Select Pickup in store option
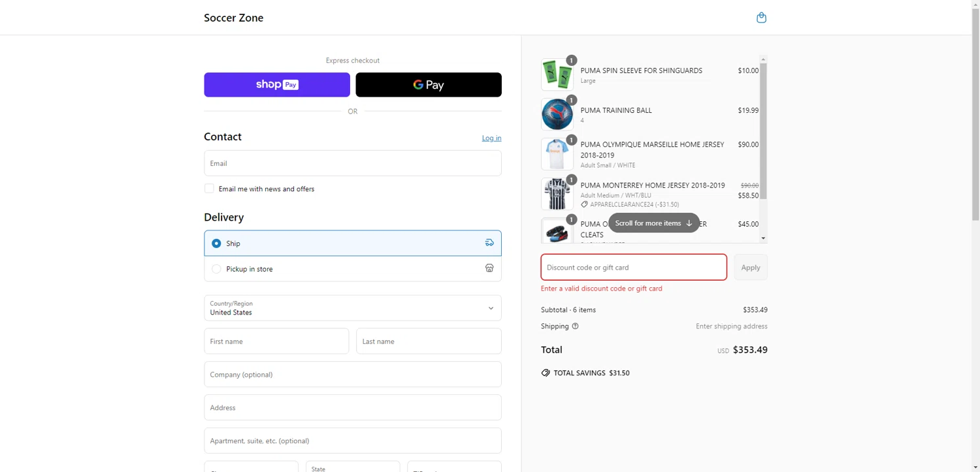 [353, 268]
